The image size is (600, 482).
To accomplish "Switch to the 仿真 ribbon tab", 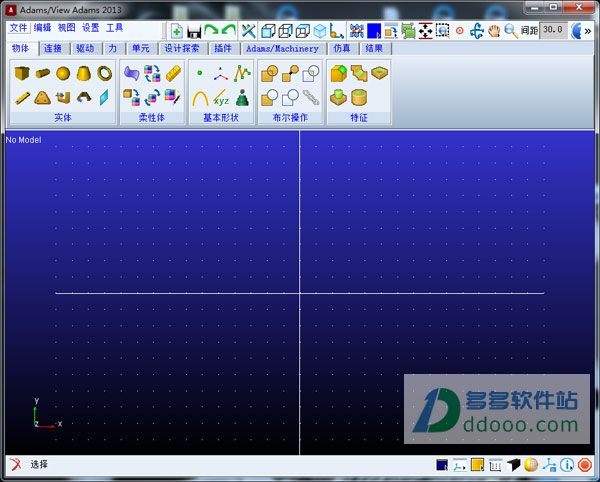I will [x=342, y=48].
